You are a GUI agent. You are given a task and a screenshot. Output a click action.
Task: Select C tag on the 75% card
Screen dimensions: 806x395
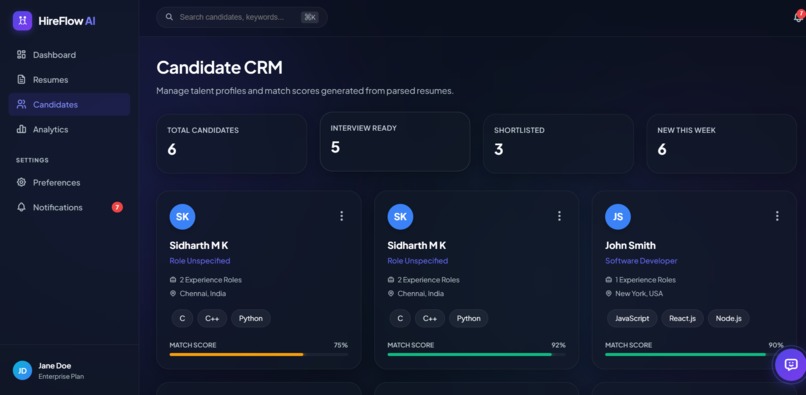tap(182, 318)
